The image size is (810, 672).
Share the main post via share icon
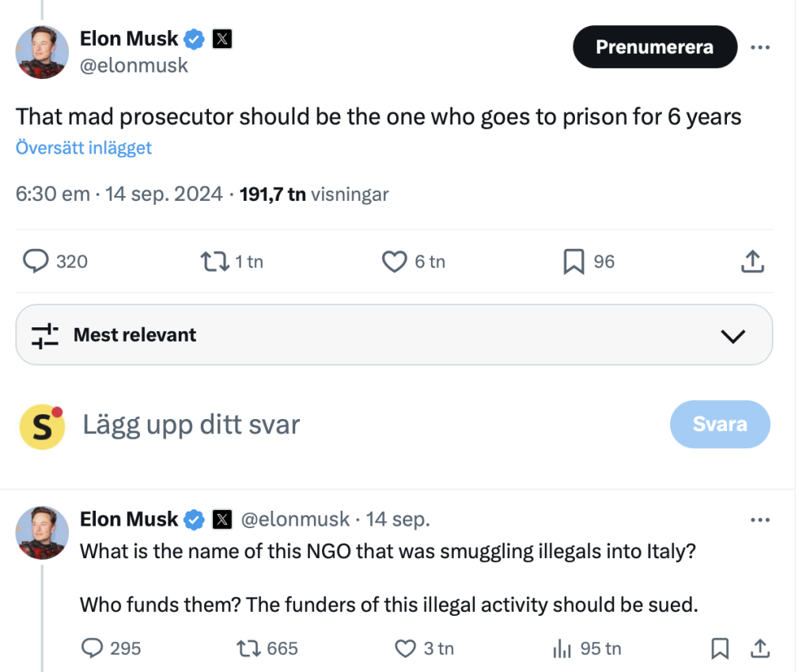coord(753,261)
